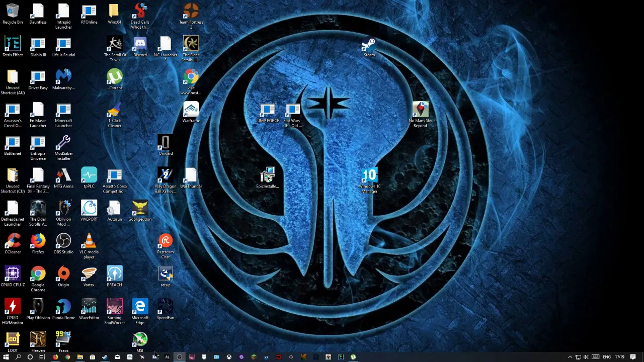Launch the VIVEPORT desktop app

point(89,211)
